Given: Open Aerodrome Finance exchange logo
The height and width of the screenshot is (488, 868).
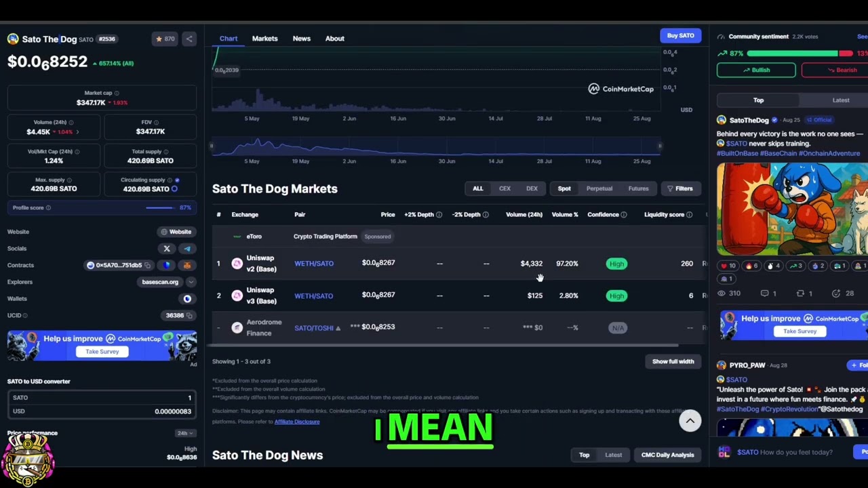Looking at the screenshot, I should coord(237,328).
